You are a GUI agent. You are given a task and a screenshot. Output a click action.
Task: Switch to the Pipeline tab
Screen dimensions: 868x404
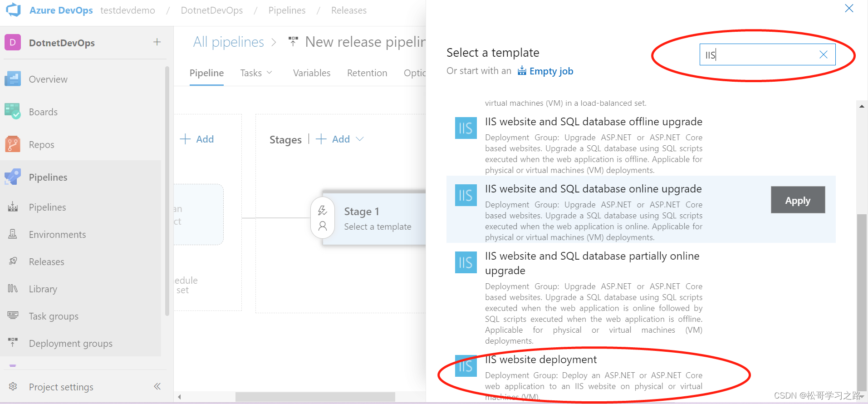(x=206, y=73)
